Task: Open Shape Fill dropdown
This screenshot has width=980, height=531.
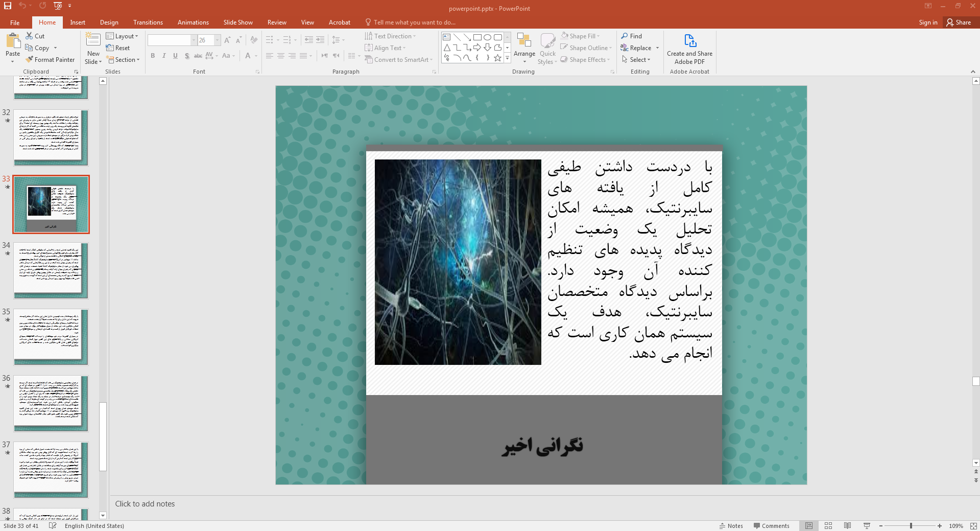Action: click(580, 36)
